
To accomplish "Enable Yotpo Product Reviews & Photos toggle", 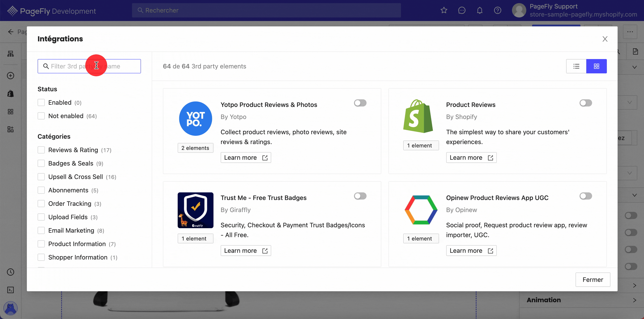I will [x=360, y=103].
